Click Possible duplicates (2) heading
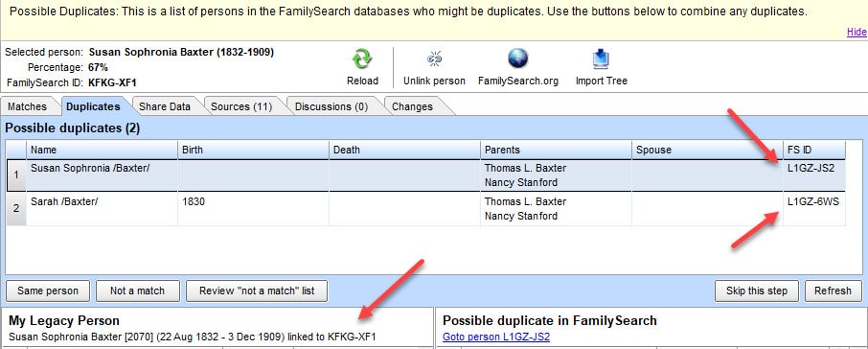Viewport: 868px width, 349px height. (x=73, y=128)
